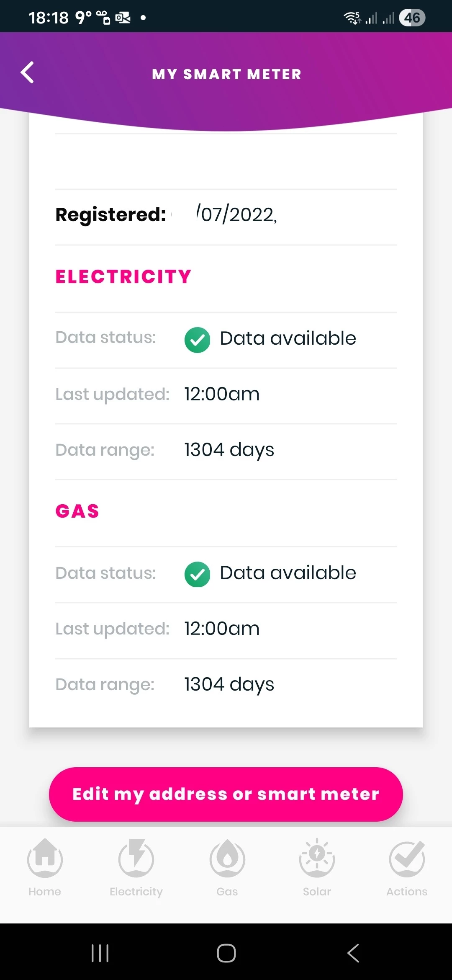Open the Solar sun icon
The image size is (452, 980).
coord(317,859)
